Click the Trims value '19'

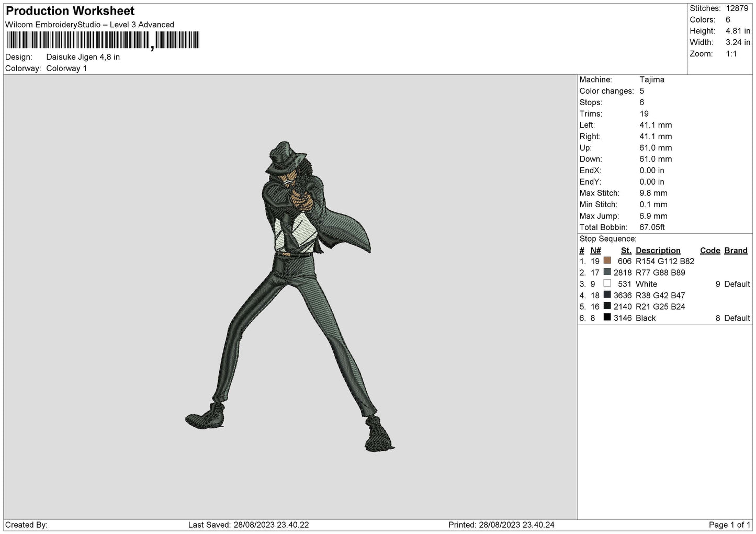click(x=644, y=113)
